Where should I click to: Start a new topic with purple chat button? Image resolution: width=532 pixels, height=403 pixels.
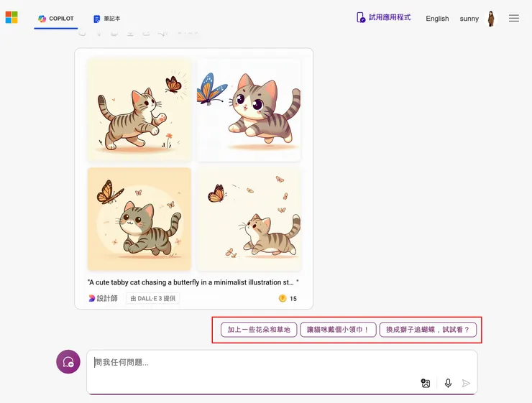click(68, 361)
